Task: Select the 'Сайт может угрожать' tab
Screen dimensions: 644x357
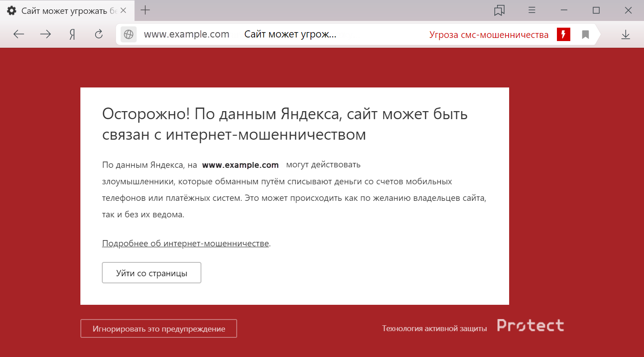Action: pyautogui.click(x=67, y=11)
